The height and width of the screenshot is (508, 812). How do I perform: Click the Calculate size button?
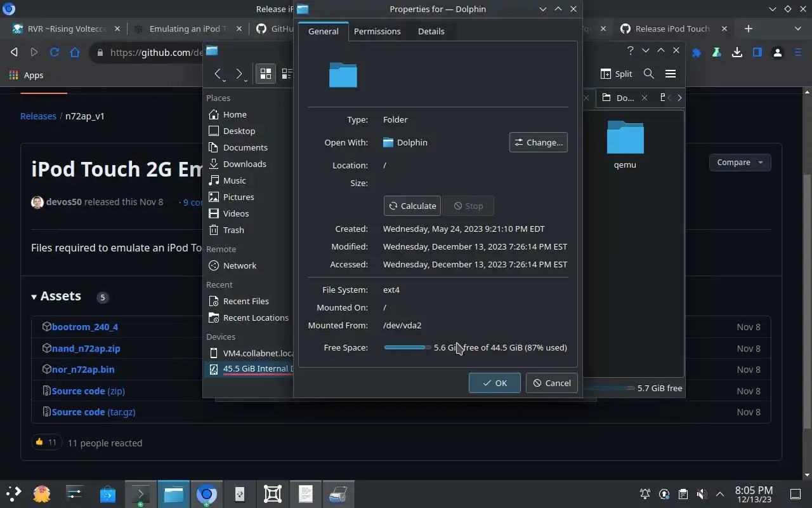click(412, 206)
